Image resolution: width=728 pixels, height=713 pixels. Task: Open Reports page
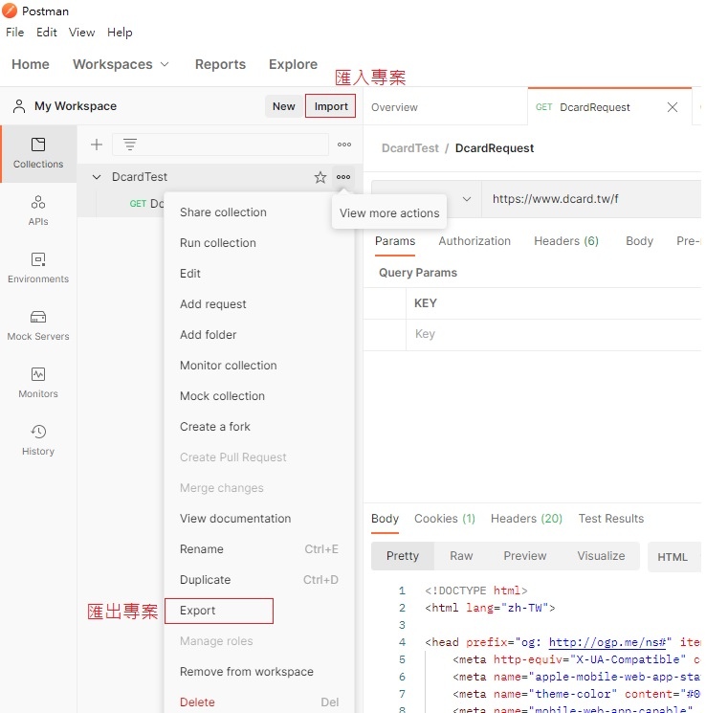[220, 64]
